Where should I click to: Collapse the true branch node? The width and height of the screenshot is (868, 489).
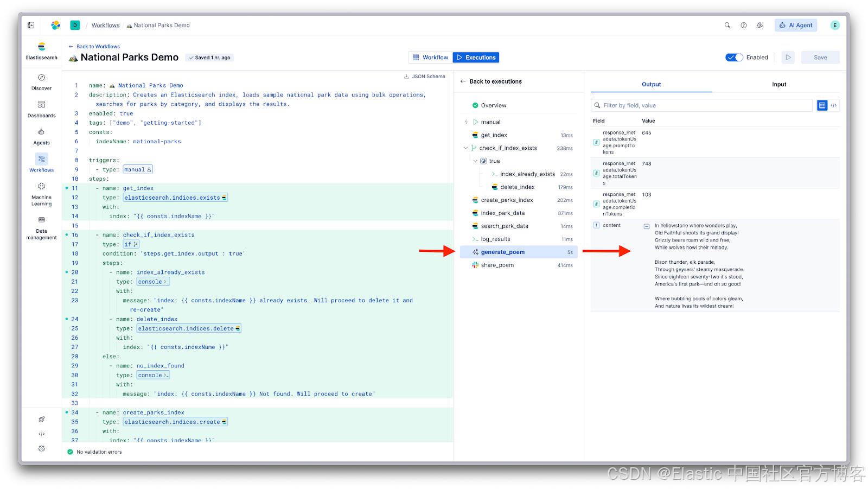(x=475, y=161)
